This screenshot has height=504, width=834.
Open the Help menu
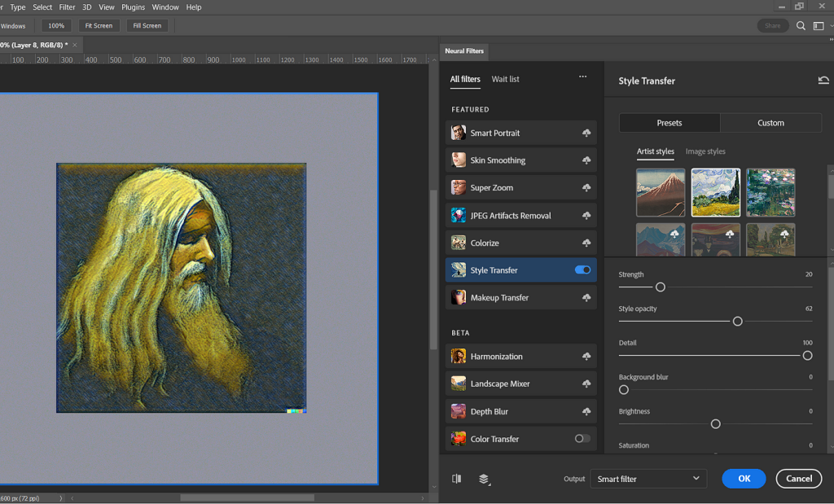coord(194,7)
